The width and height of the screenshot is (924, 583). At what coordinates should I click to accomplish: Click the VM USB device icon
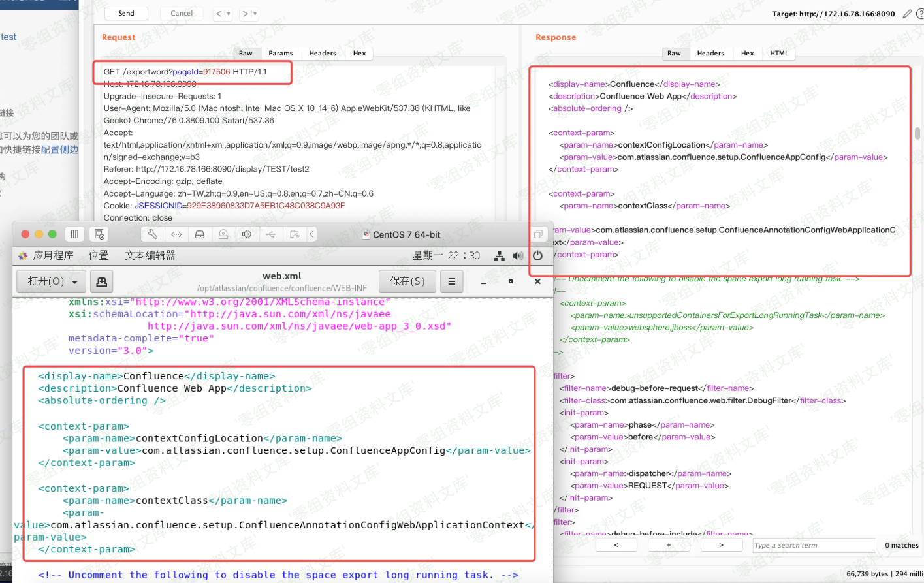point(270,234)
